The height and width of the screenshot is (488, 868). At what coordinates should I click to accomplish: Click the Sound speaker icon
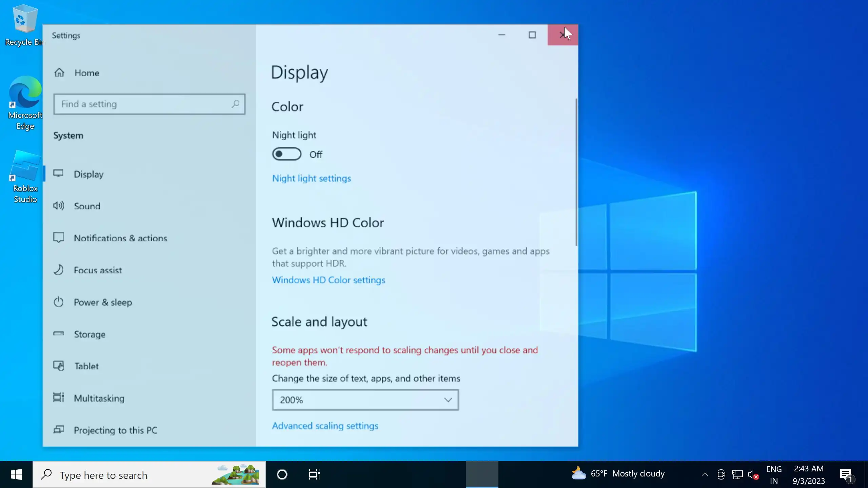58,206
